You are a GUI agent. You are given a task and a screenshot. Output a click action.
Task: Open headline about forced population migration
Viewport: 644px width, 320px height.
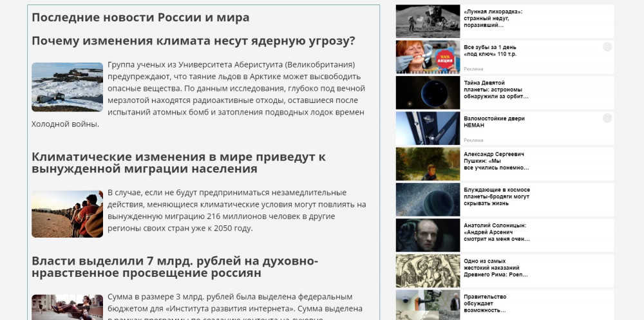[x=178, y=163]
